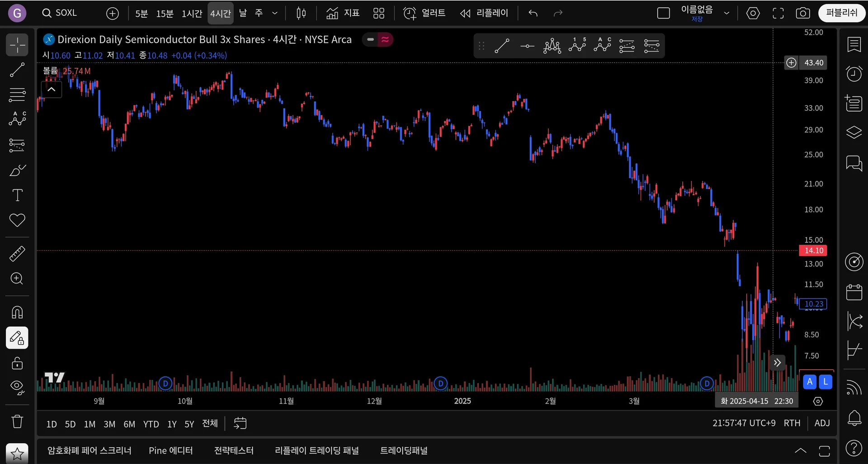Set range to 3M

(x=109, y=424)
